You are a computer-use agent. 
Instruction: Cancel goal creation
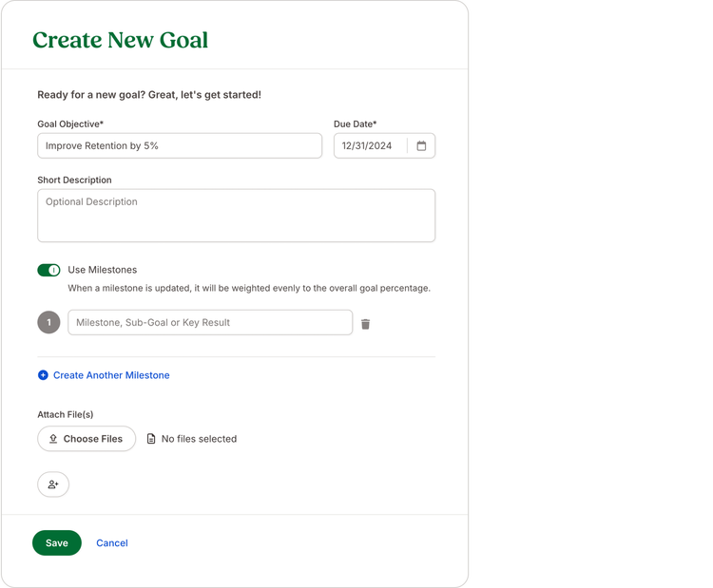112,543
